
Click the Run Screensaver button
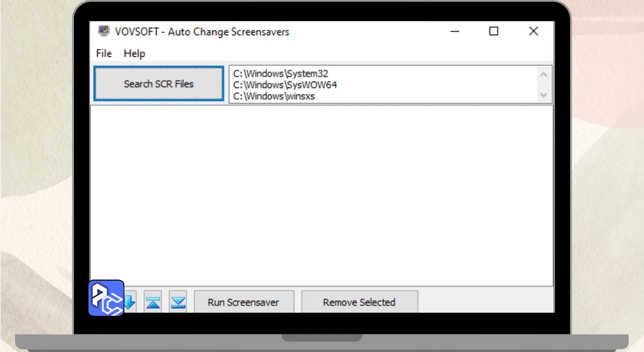(244, 302)
